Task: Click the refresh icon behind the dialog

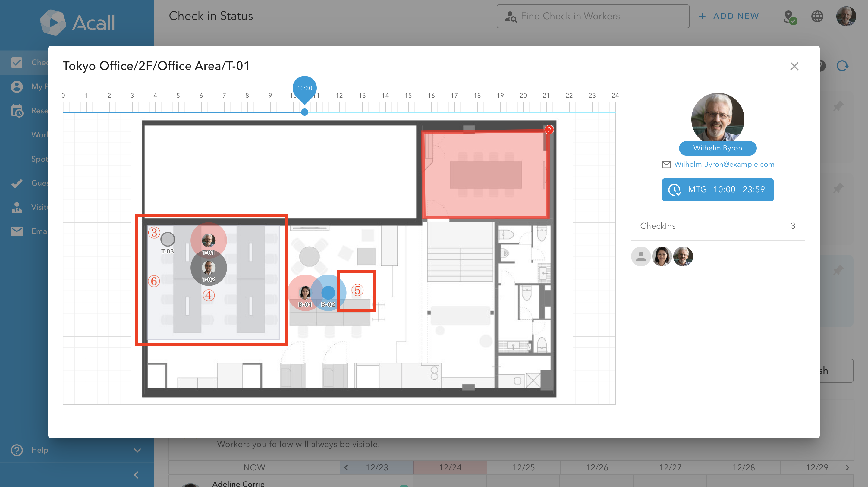Action: click(x=842, y=66)
